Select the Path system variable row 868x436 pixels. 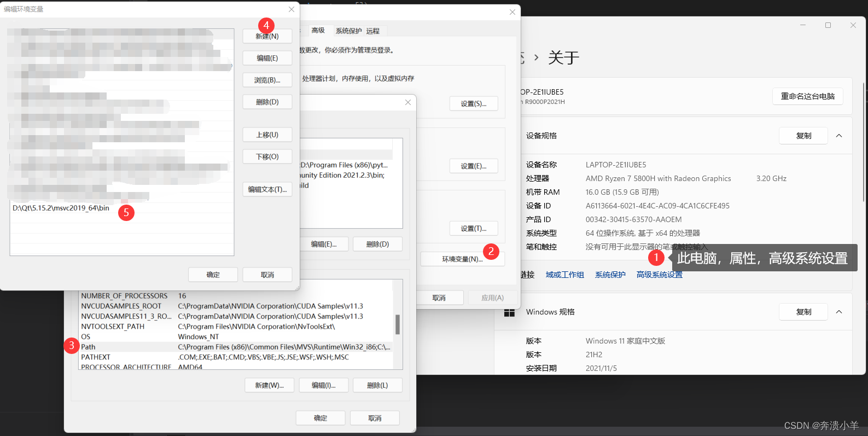[x=236, y=347]
